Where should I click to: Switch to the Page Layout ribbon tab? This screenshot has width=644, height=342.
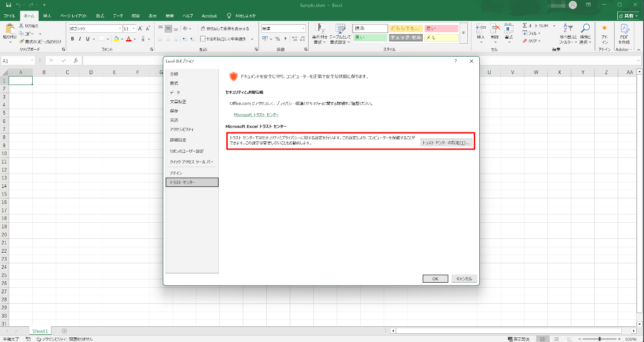click(x=73, y=16)
